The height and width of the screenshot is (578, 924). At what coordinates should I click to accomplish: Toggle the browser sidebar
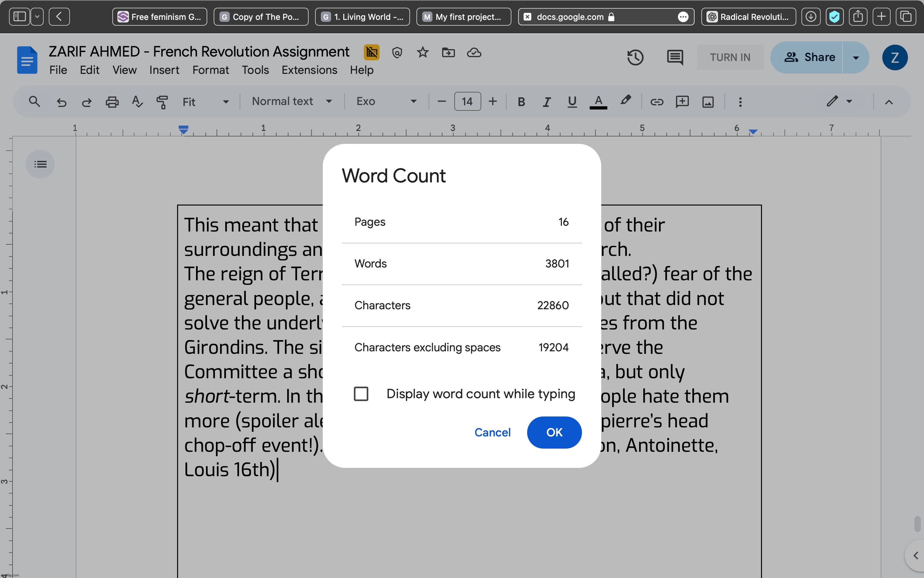coord(19,16)
